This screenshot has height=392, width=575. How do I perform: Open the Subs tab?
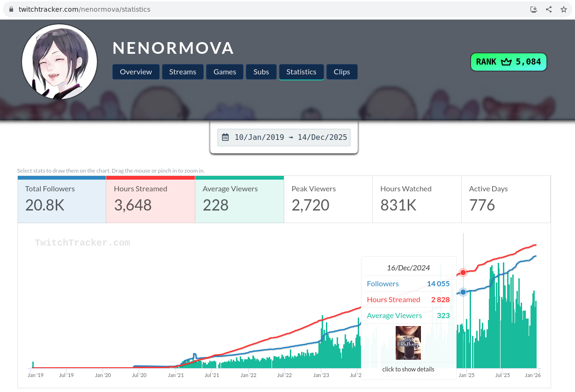click(261, 72)
